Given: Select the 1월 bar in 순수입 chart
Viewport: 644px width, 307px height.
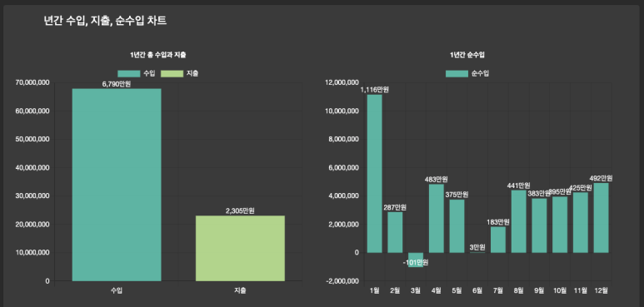Looking at the screenshot, I should click(375, 174).
